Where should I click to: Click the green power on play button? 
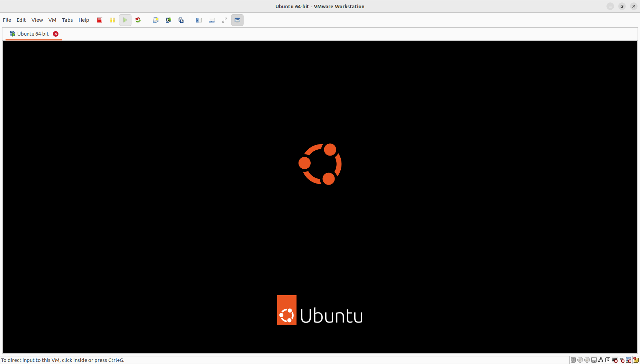click(x=125, y=20)
